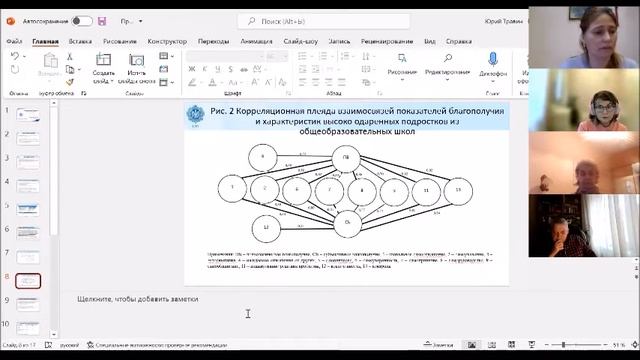Open the Шрифт group dialog launcher

[x=288, y=93]
